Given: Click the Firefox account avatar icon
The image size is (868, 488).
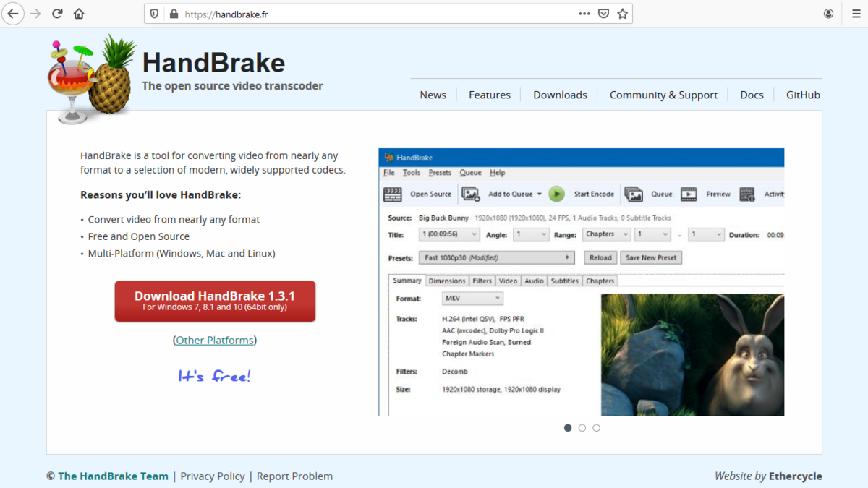Looking at the screenshot, I should (x=829, y=14).
